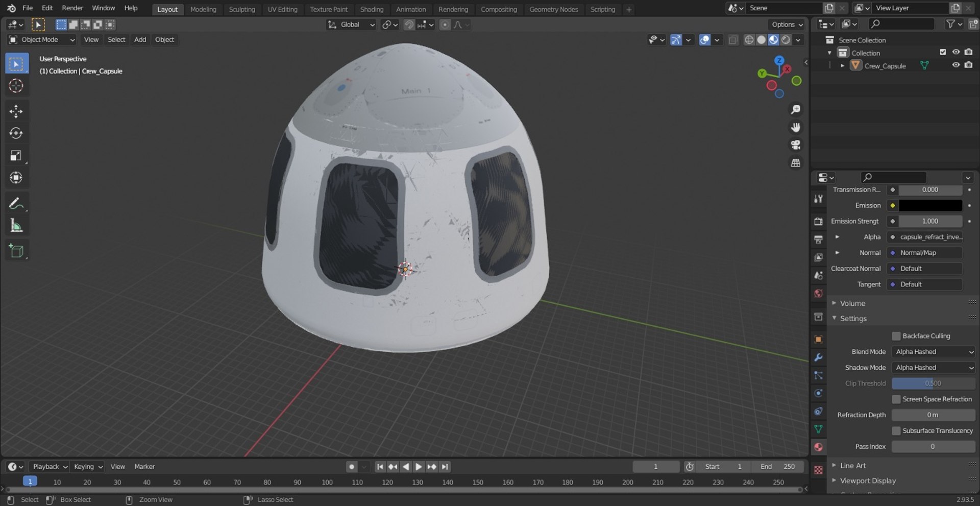Enable Subsurface Translucency checkbox

click(x=896, y=431)
